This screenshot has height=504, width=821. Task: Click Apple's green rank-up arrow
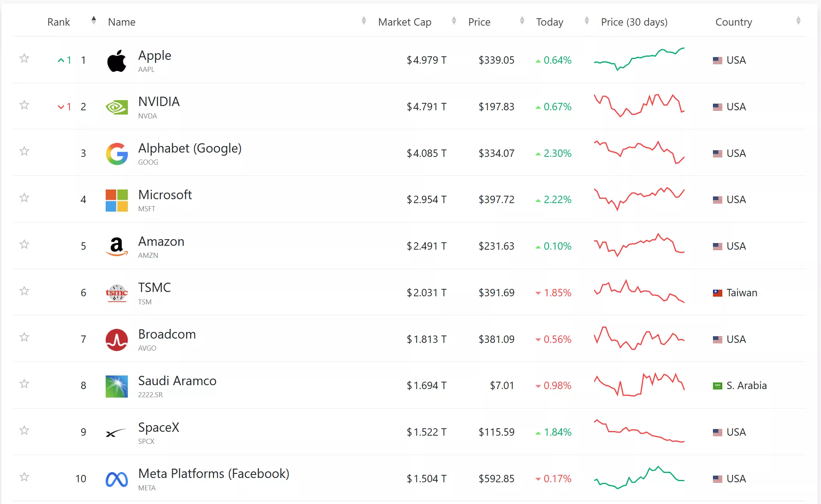coord(61,60)
